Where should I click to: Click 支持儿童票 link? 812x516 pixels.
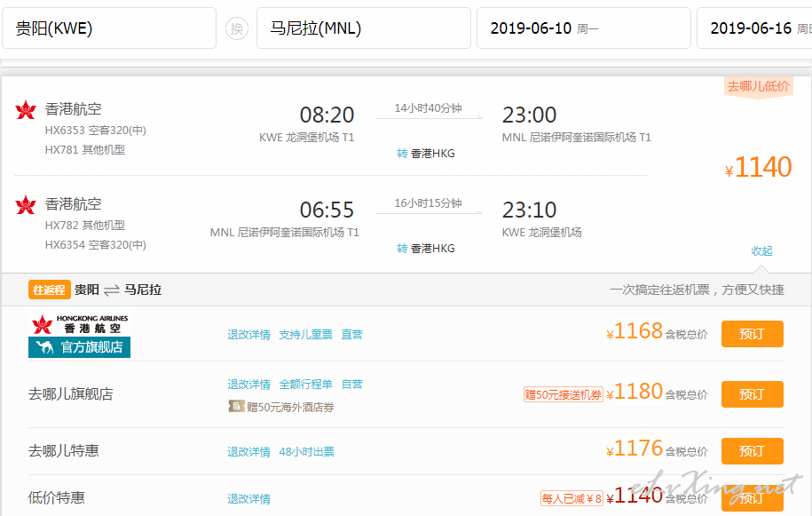[305, 335]
